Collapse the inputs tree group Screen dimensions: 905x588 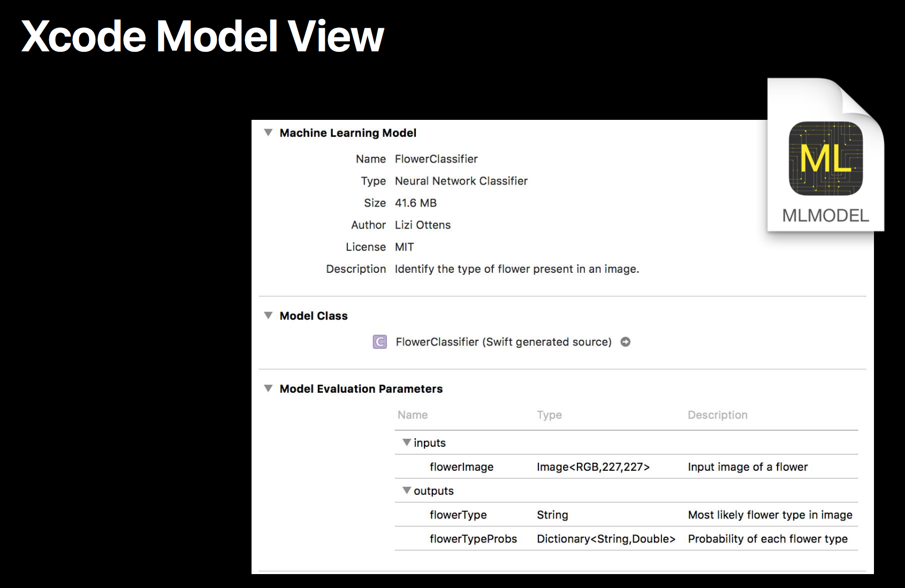tap(407, 442)
